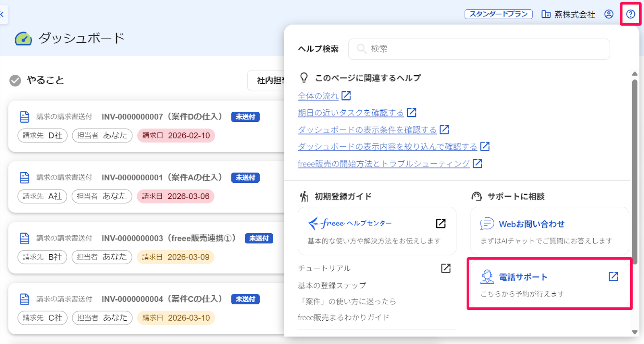644x344 pixels.
Task: Select 基本の登録ステップ entry
Action: coord(332,285)
